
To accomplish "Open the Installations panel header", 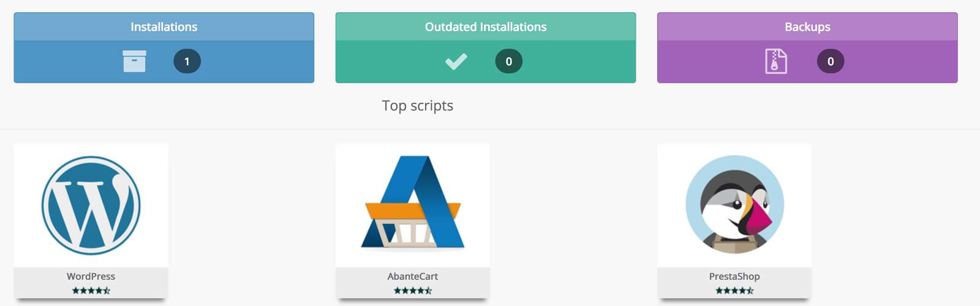I will 164,27.
